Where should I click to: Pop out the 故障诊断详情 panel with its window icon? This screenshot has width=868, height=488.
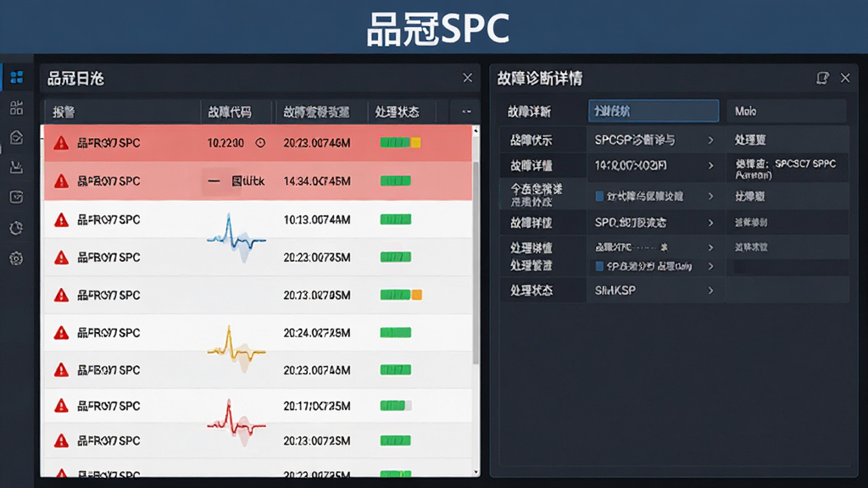[822, 78]
